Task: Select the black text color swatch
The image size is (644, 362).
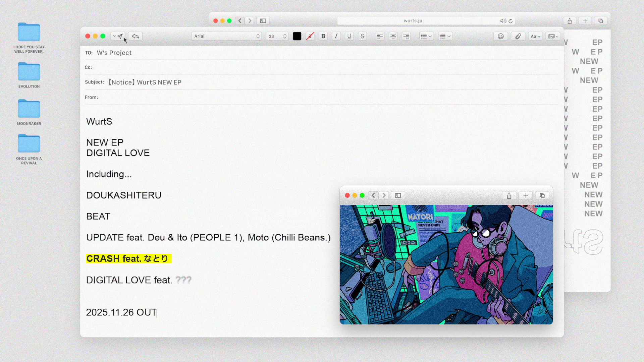Action: click(297, 36)
